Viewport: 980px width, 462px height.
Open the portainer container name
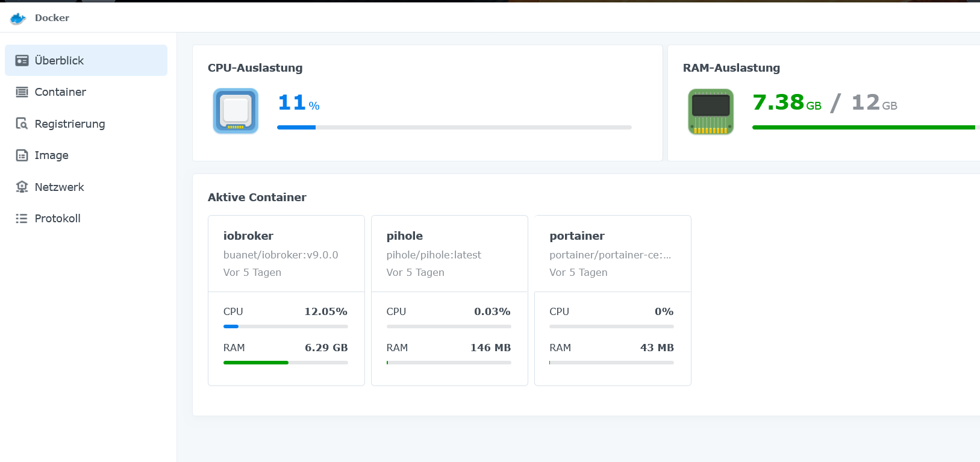pos(577,236)
